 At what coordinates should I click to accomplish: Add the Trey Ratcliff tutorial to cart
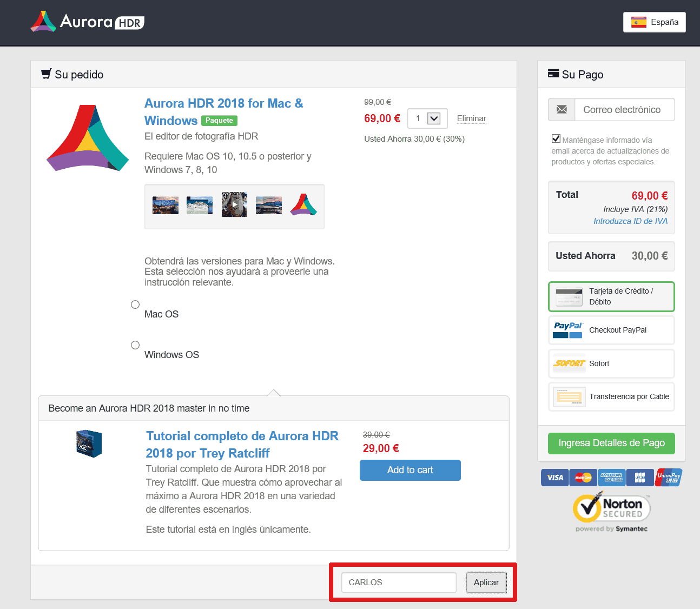pos(410,470)
